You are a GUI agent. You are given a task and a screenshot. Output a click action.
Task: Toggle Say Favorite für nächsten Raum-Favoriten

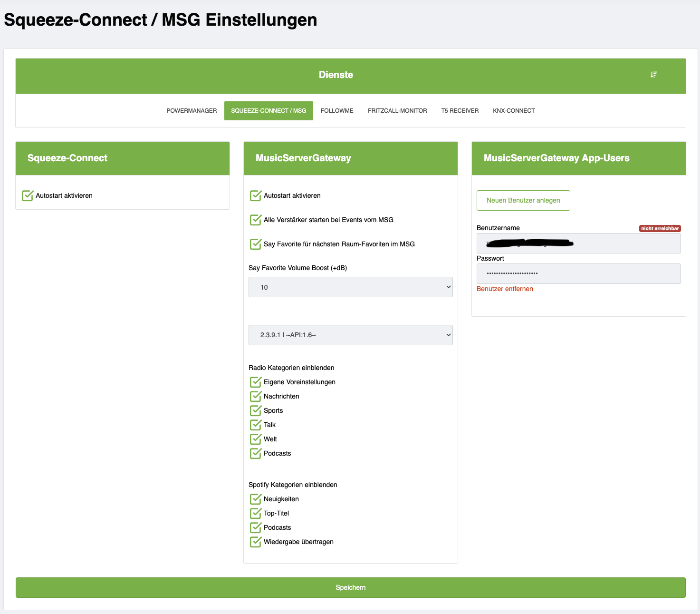tap(256, 244)
